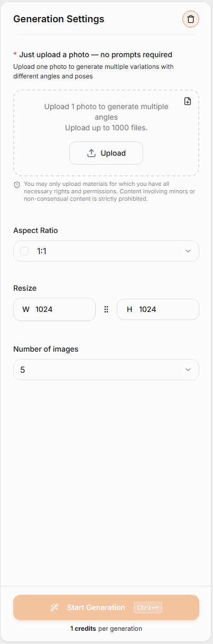Viewport: 213px width, 644px height.
Task: Click the chevron in Number of images box
Action: tap(188, 370)
